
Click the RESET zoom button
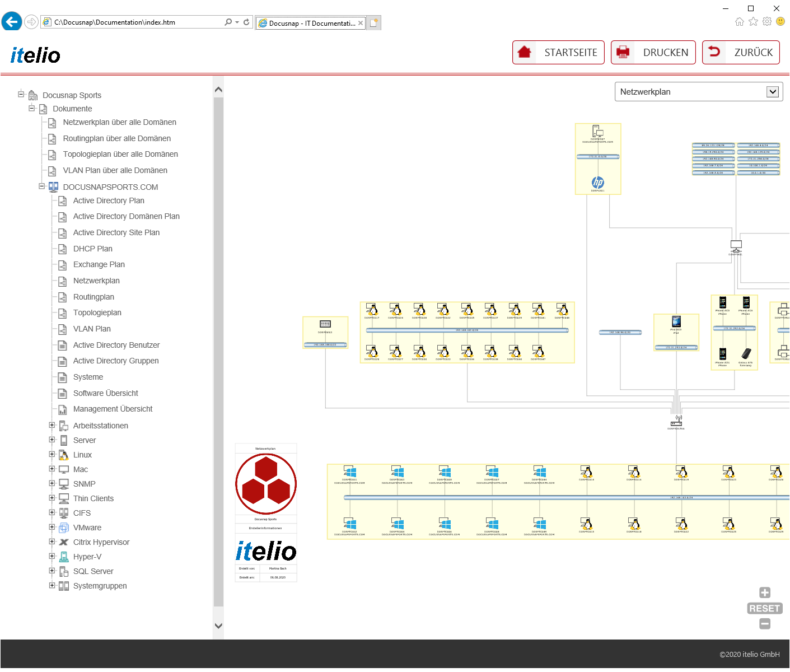765,608
